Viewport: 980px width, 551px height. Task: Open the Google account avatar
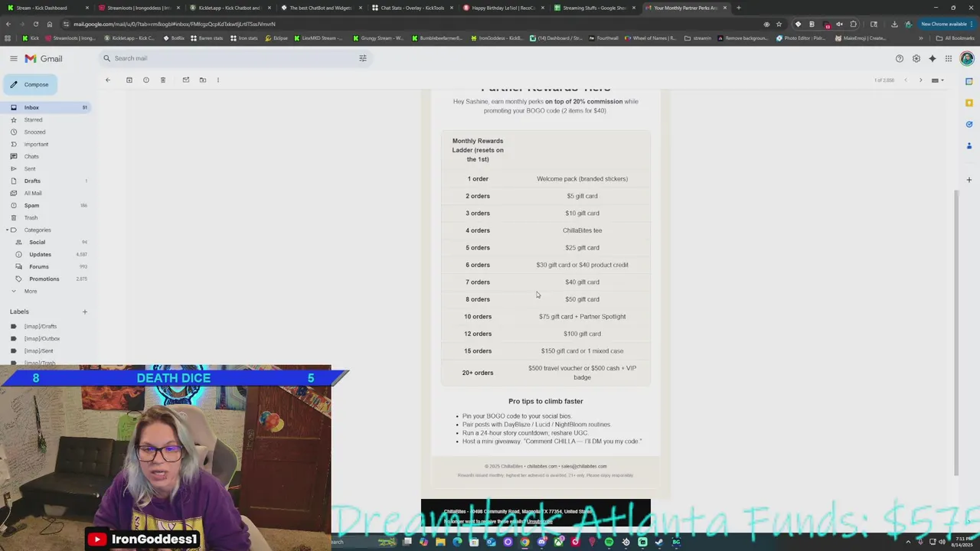click(967, 58)
